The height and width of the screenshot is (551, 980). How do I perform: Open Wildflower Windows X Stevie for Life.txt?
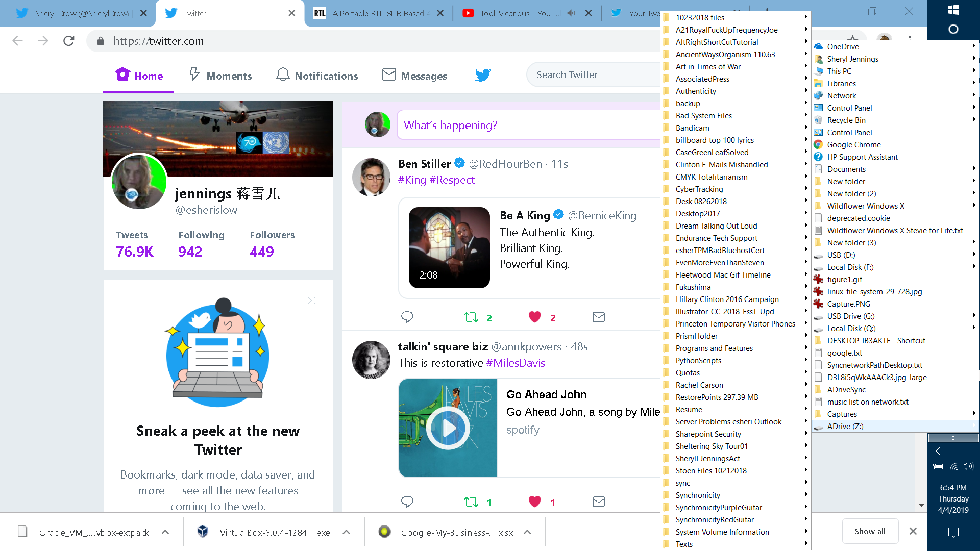pos(895,230)
